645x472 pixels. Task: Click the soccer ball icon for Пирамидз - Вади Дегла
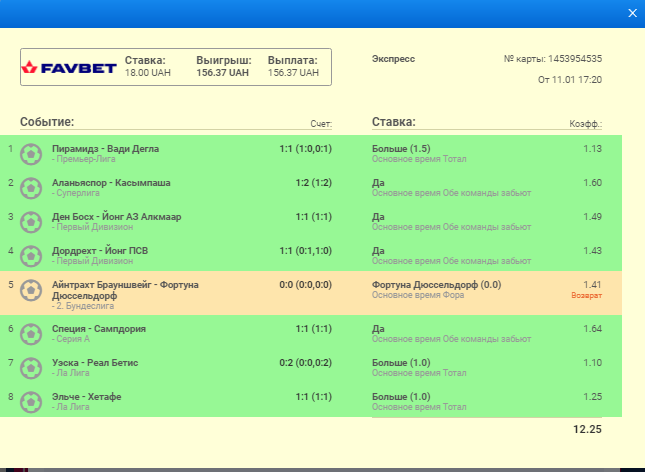pos(32,153)
